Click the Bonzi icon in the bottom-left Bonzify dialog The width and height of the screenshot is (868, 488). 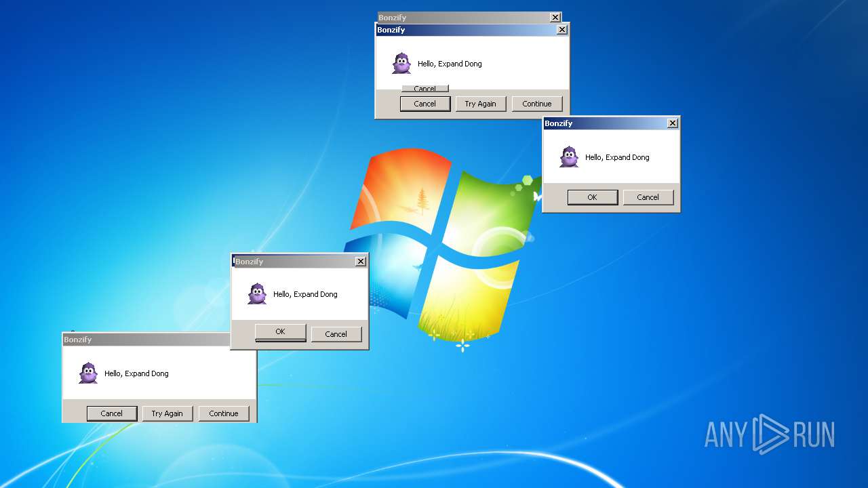tap(88, 373)
